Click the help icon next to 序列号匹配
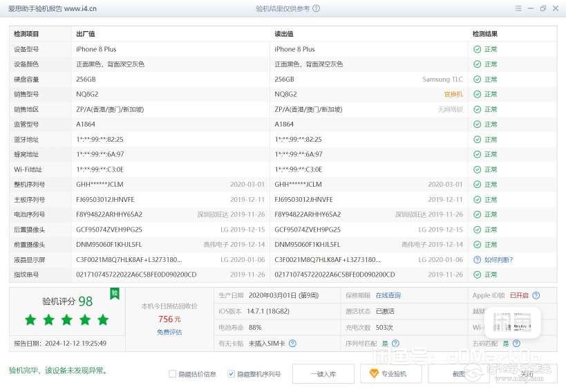The height and width of the screenshot is (392, 566). (x=395, y=344)
